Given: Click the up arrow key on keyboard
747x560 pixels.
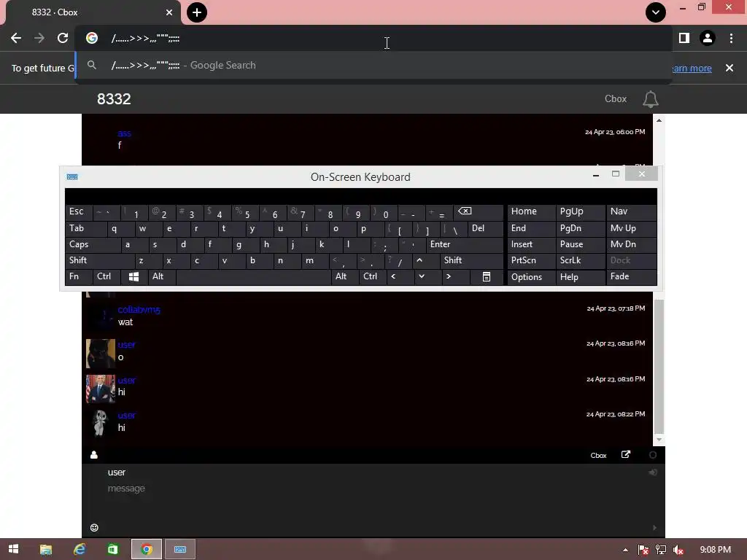Looking at the screenshot, I should point(419,260).
